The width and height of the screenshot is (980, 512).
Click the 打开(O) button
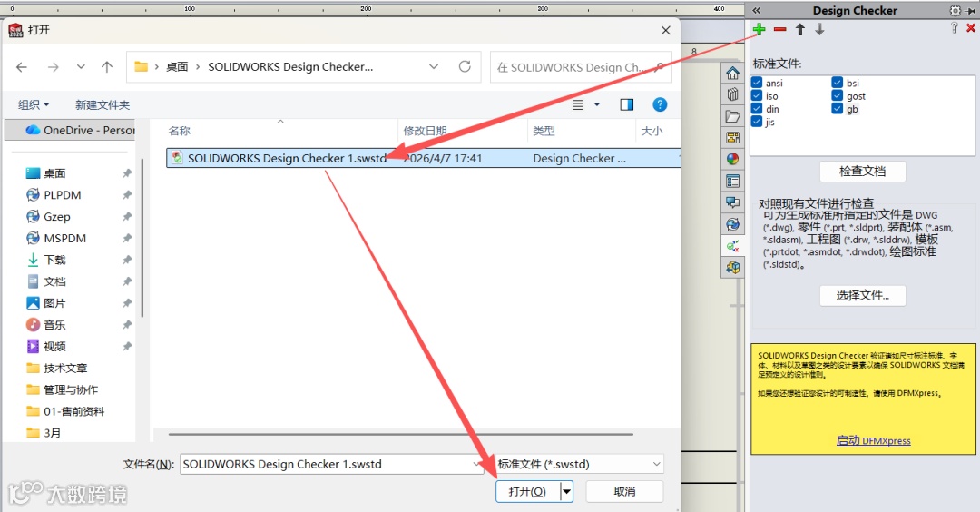(527, 491)
